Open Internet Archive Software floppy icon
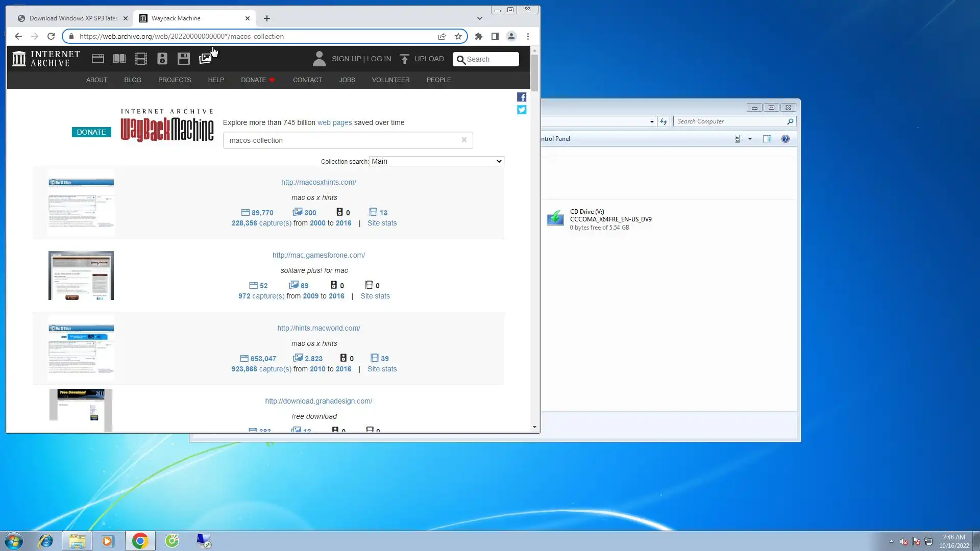Image resolution: width=980 pixels, height=551 pixels. [184, 59]
